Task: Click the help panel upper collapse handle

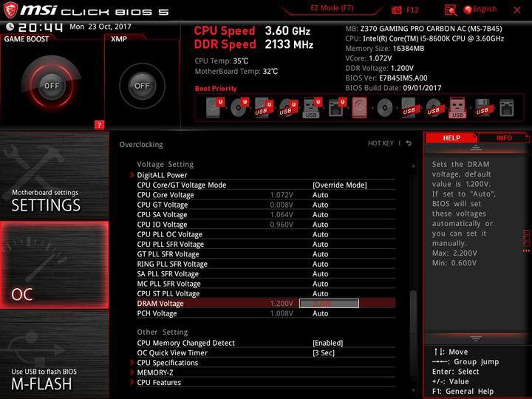Action: pyautogui.click(x=475, y=147)
